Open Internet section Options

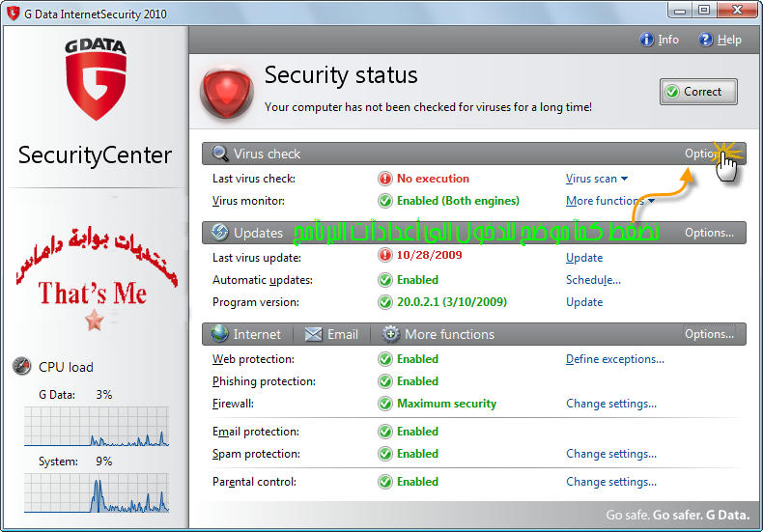pos(709,334)
